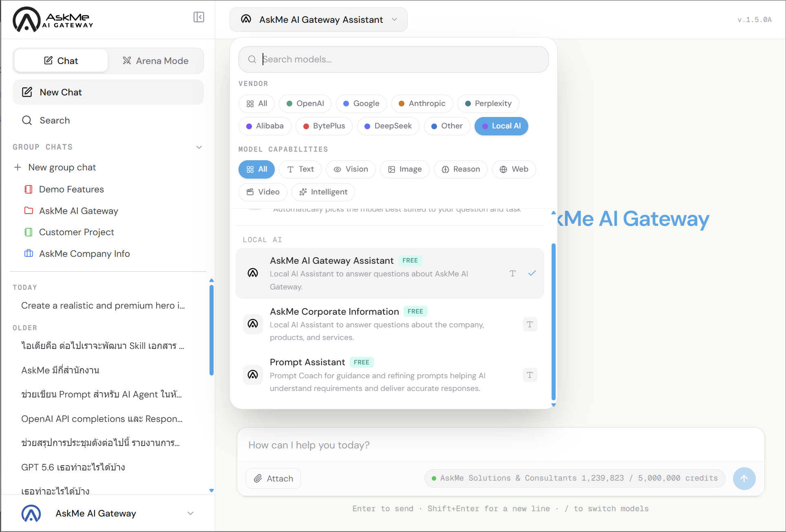
Task: Select the Vision capability filter
Action: coord(351,169)
